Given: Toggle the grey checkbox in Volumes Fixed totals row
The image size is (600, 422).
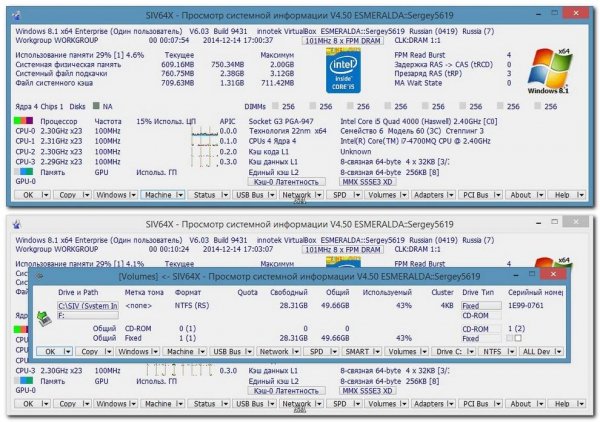Looking at the screenshot, I should click(x=509, y=338).
